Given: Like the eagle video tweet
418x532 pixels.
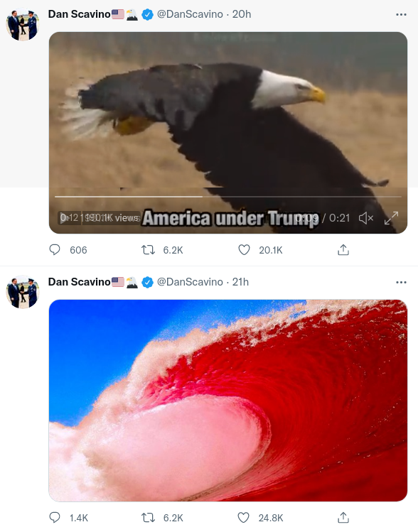Looking at the screenshot, I should tap(244, 250).
